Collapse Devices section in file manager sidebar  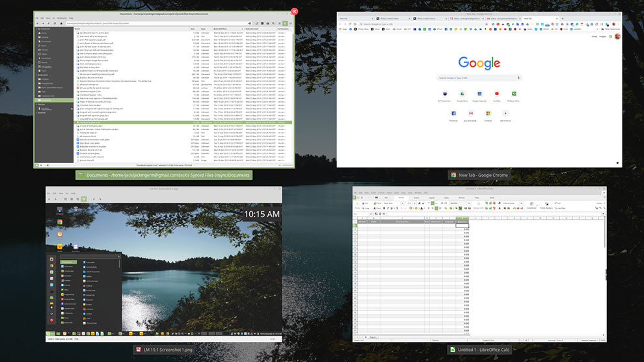(x=36, y=104)
